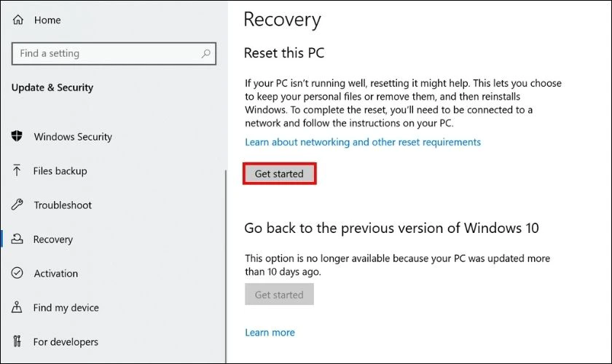Click the Activation checkmark circle icon

[17, 273]
